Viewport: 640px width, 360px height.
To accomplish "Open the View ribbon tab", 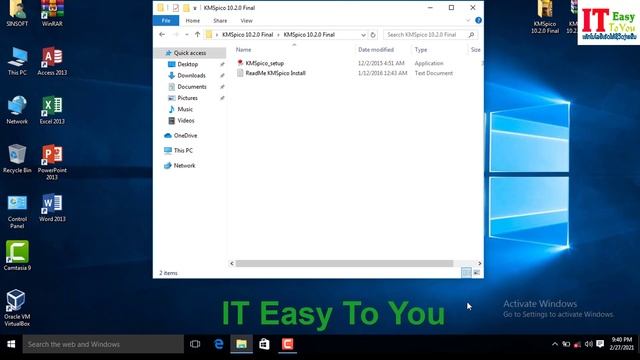I will point(247,20).
